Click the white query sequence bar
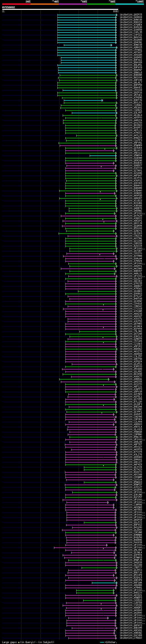The height and width of the screenshot is (644, 146). [x=60, y=10]
